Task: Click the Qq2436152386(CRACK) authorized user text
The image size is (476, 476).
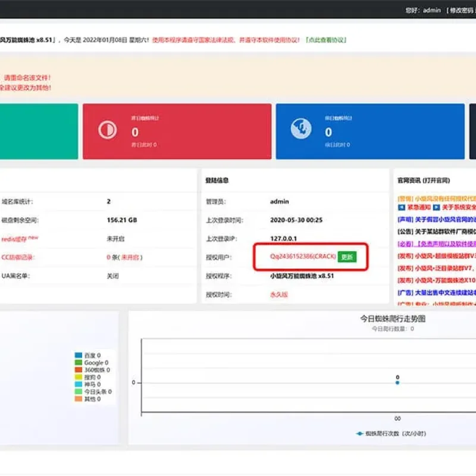Action: pyautogui.click(x=303, y=256)
